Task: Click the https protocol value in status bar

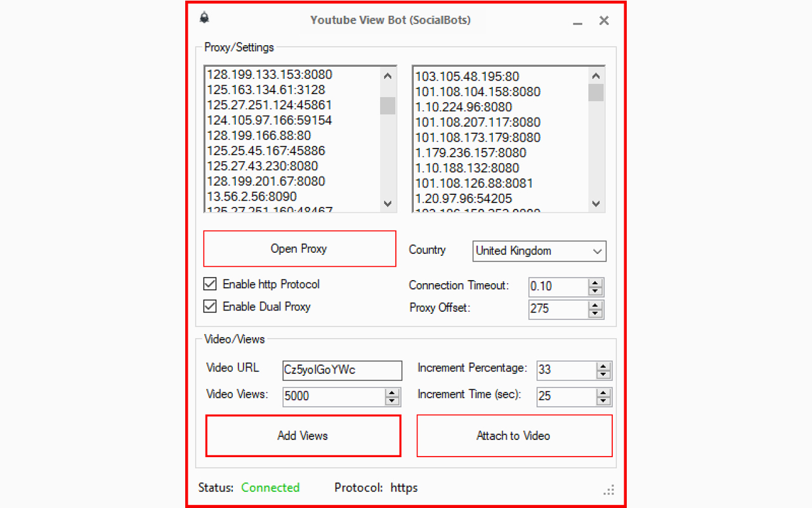Action: coord(404,488)
